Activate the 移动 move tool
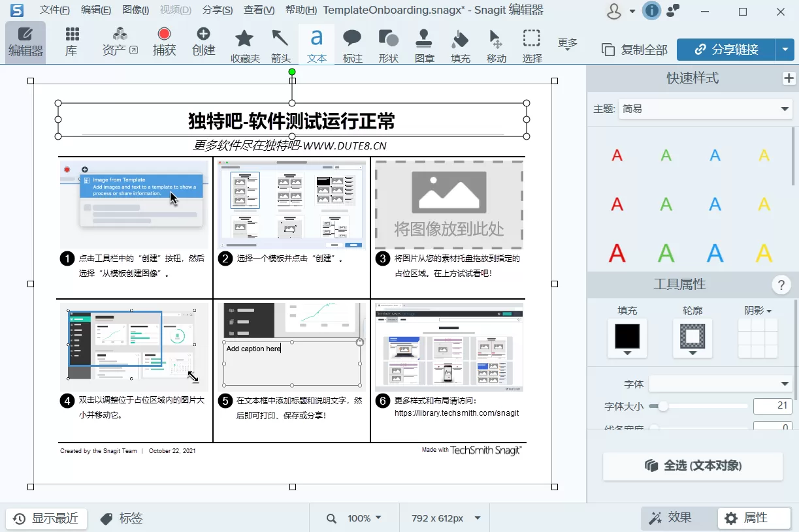799x532 pixels. (x=496, y=44)
